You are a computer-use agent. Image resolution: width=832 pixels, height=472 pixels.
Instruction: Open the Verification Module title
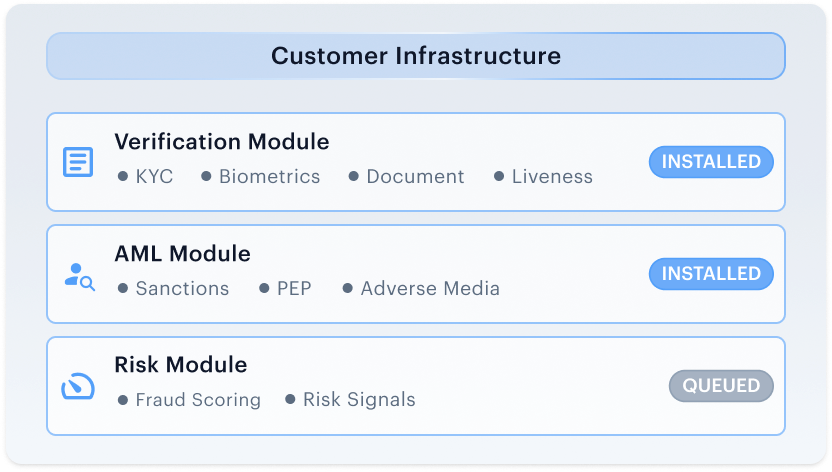click(x=222, y=142)
